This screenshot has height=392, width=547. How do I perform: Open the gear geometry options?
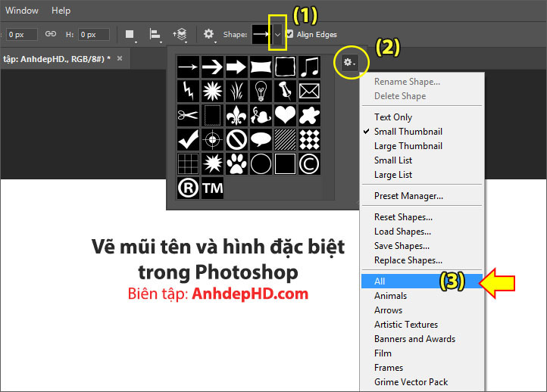pos(209,34)
